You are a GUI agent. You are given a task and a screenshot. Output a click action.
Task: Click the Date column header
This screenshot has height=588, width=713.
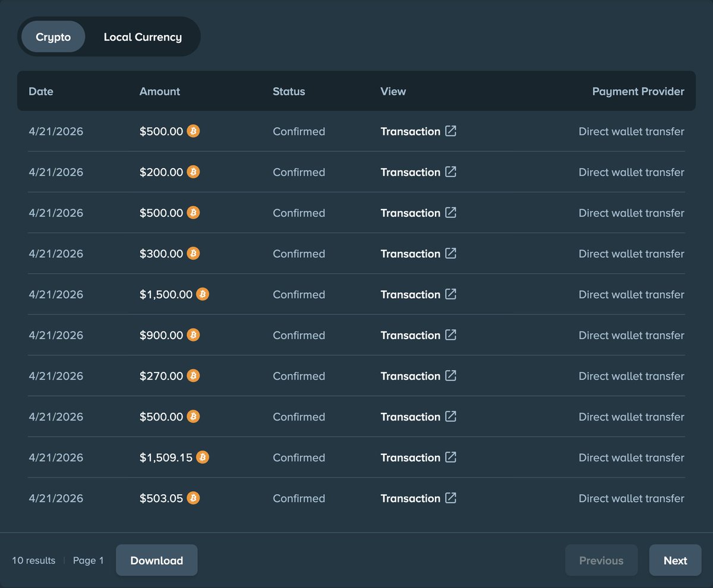[x=41, y=91]
